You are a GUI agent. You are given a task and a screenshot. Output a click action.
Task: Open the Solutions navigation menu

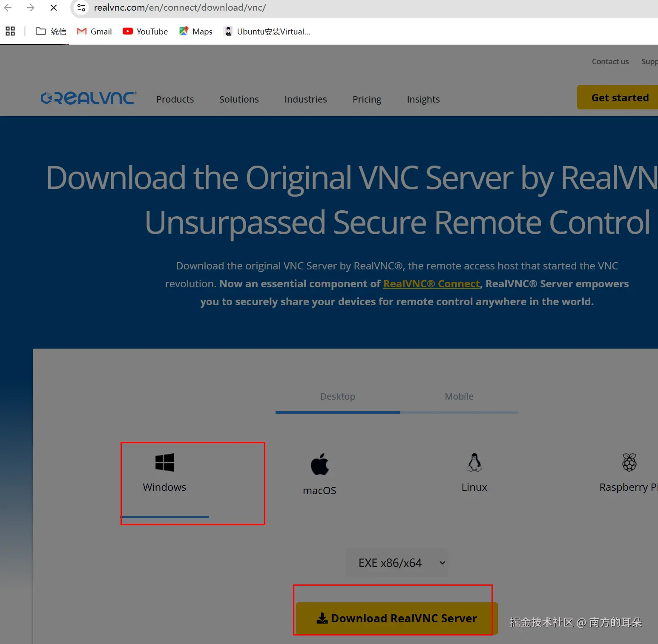(239, 99)
